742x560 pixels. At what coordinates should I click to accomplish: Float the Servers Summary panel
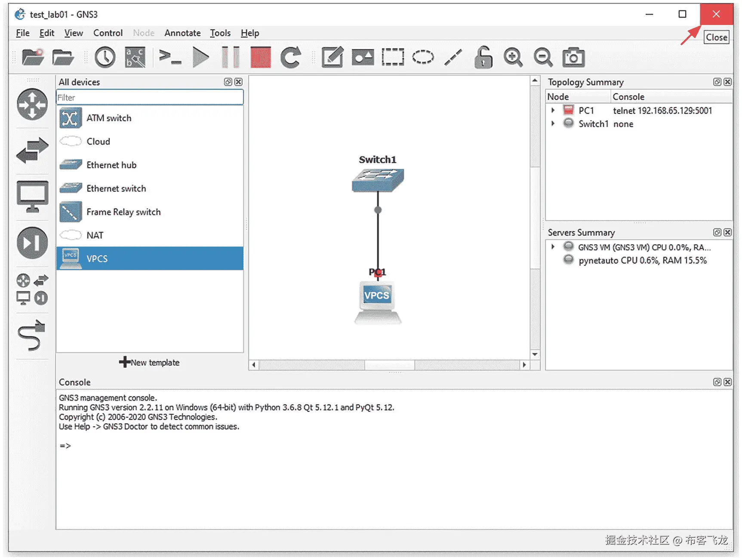[x=717, y=233]
